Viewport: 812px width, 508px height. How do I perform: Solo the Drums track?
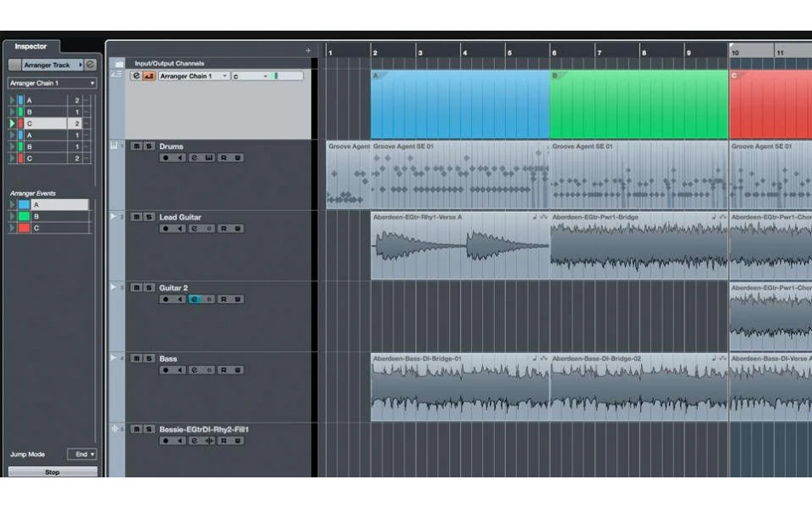point(149,146)
